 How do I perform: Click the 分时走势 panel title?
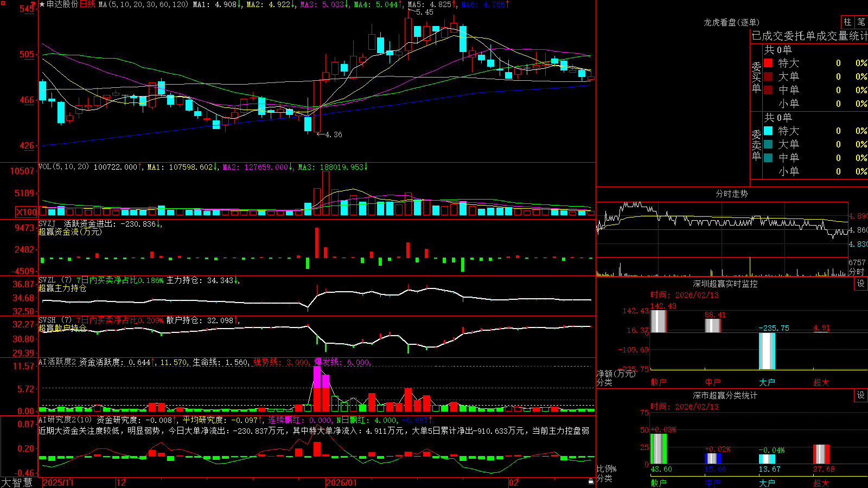(732, 194)
